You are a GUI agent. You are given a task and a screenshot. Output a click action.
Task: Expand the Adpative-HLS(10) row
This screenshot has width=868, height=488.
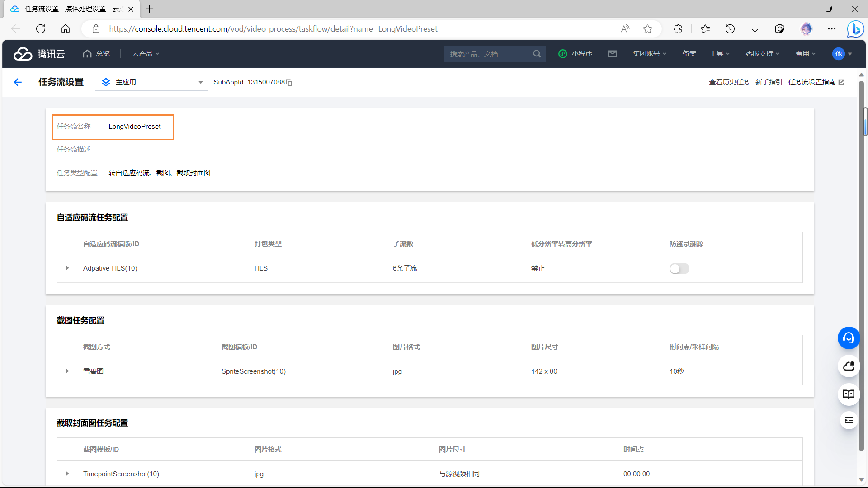[x=67, y=268]
